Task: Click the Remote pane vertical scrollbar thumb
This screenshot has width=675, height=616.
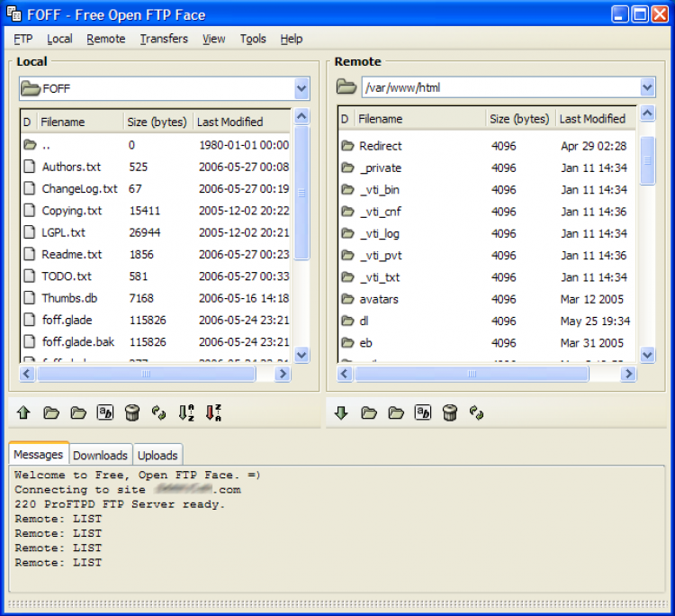Action: (x=647, y=160)
